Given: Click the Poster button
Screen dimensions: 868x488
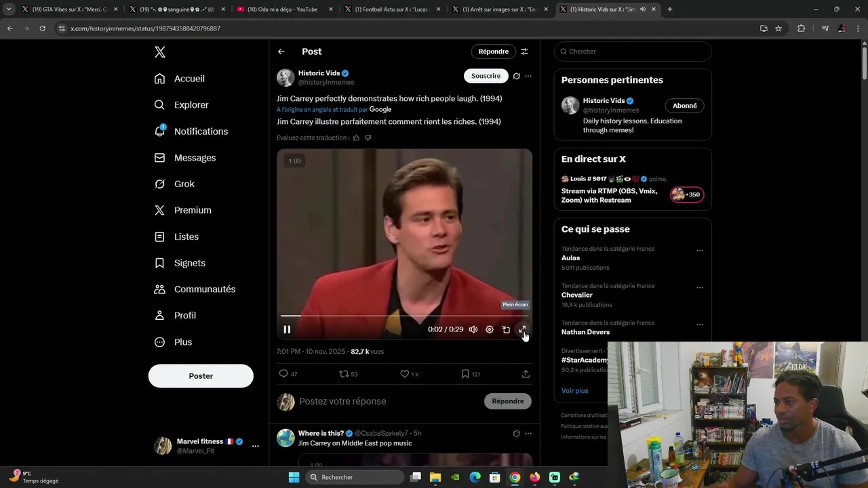Looking at the screenshot, I should (x=201, y=375).
